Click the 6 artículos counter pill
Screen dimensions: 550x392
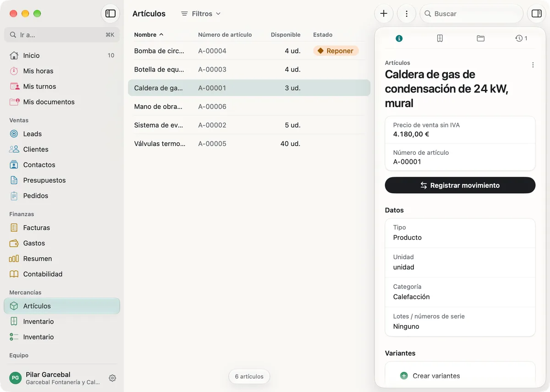(249, 376)
